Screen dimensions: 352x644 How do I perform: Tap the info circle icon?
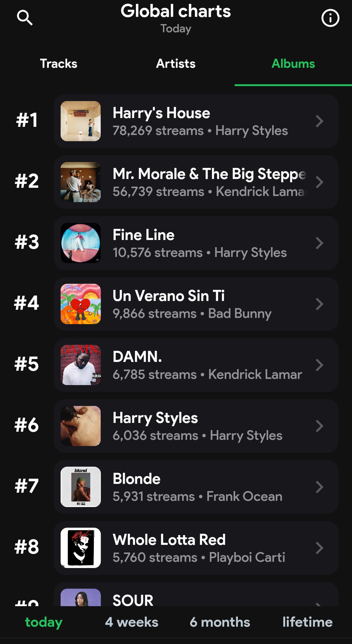tap(330, 18)
